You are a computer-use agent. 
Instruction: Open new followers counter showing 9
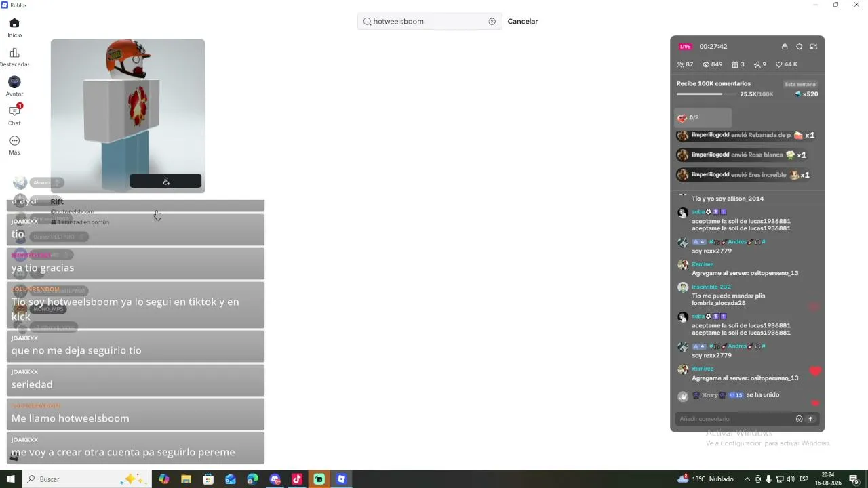[x=760, y=64]
